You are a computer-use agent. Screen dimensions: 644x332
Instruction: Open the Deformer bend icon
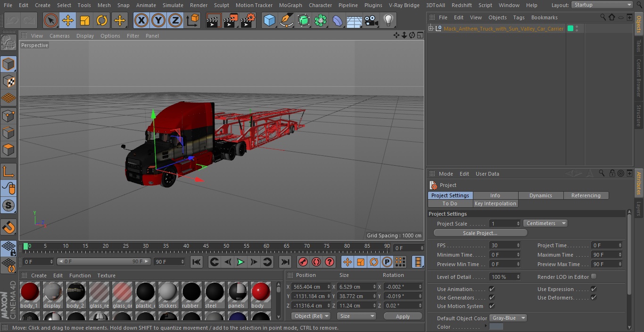pyautogui.click(x=337, y=21)
